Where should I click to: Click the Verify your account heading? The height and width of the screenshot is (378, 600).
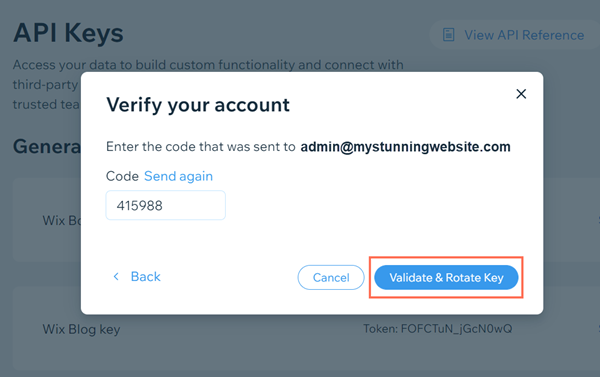pos(198,105)
